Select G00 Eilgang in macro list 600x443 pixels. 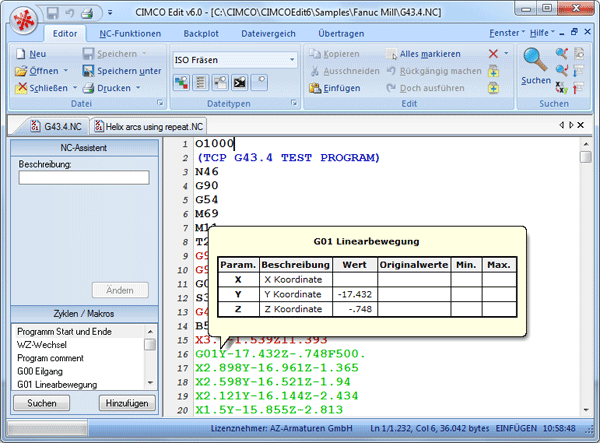pyautogui.click(x=78, y=371)
